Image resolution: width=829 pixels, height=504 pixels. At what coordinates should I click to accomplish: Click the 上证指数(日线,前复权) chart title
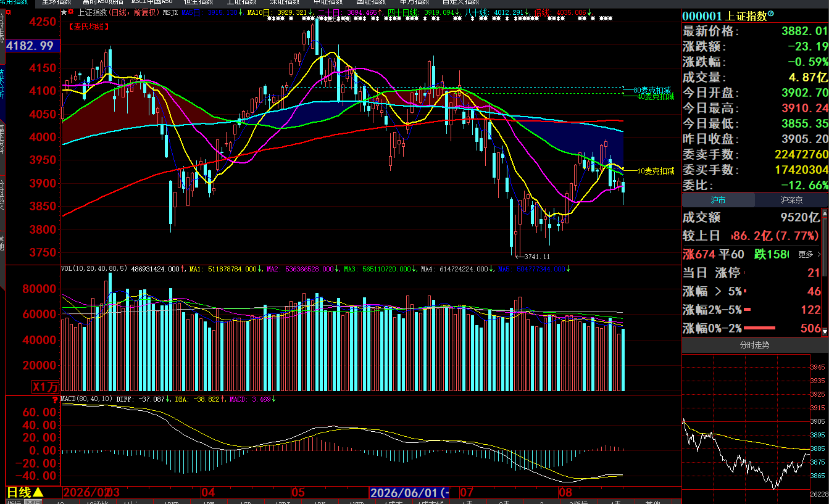click(119, 12)
